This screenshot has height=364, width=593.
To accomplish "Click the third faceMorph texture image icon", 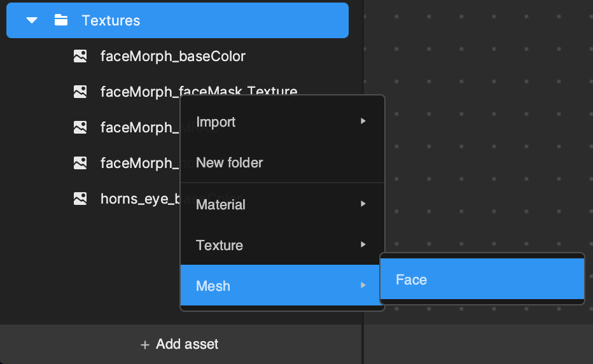I will [x=80, y=127].
